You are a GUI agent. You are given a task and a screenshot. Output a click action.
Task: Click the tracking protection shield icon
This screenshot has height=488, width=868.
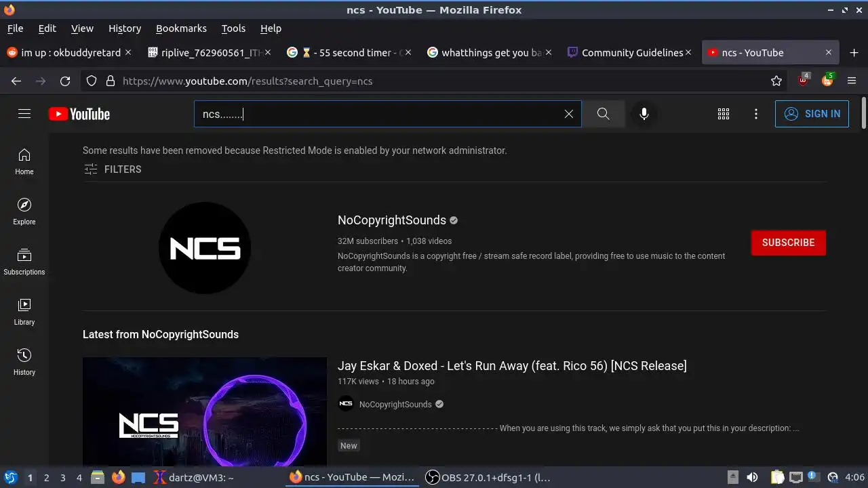[x=92, y=81]
